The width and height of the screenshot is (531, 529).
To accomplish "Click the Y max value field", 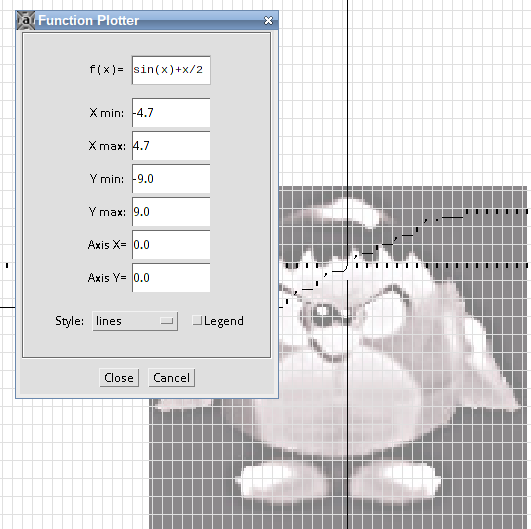I will [171, 212].
